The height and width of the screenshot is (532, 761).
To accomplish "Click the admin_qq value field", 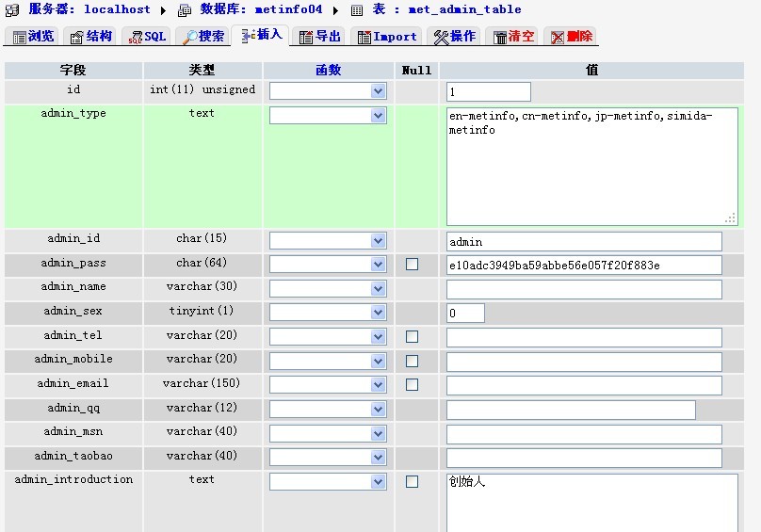I will click(x=572, y=411).
